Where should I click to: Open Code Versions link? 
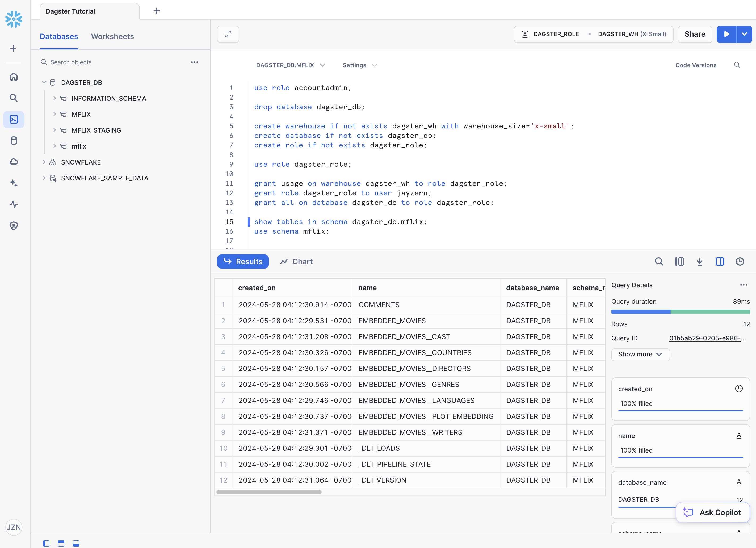(696, 65)
